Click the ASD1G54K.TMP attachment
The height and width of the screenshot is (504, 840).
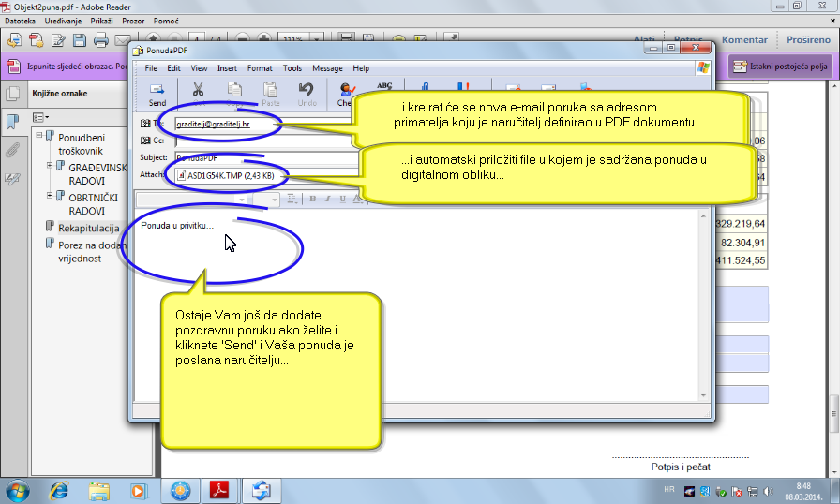click(x=226, y=175)
